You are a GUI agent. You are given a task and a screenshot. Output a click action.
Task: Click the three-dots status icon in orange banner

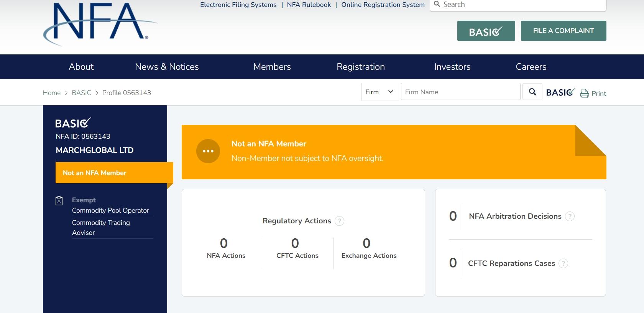click(208, 151)
